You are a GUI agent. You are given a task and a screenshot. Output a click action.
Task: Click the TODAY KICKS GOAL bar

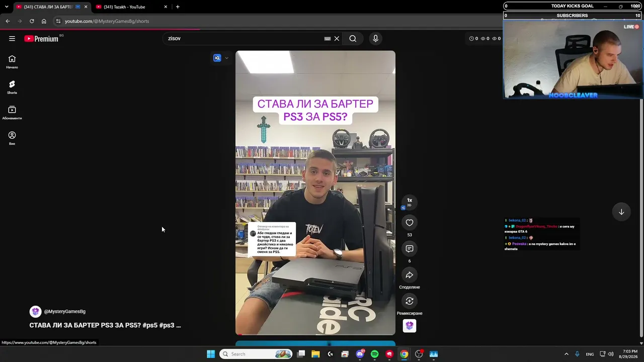[573, 6]
